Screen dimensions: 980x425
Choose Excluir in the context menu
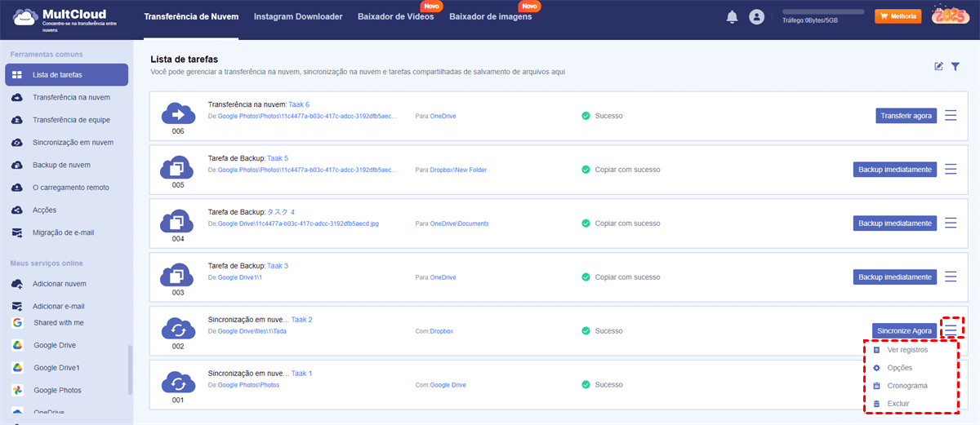click(x=898, y=404)
